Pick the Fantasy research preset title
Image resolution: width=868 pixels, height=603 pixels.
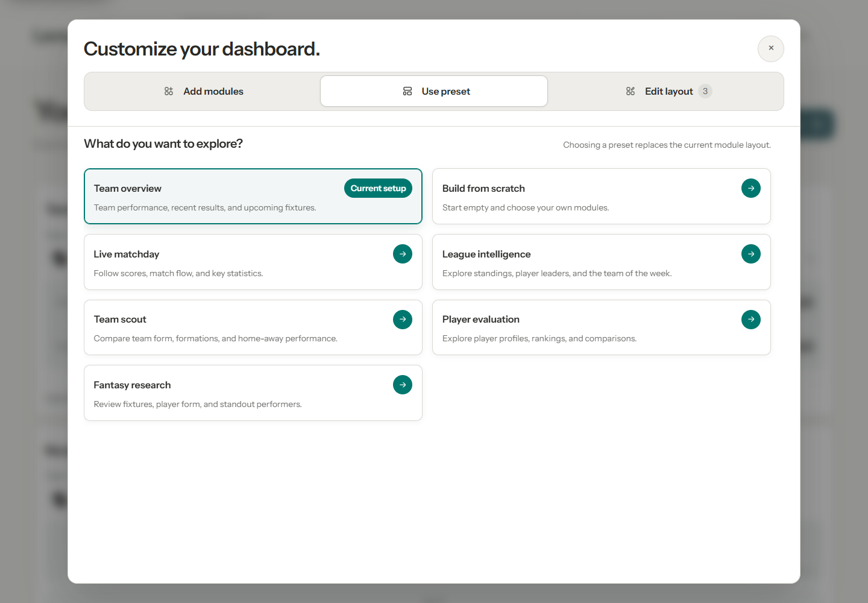tap(132, 385)
